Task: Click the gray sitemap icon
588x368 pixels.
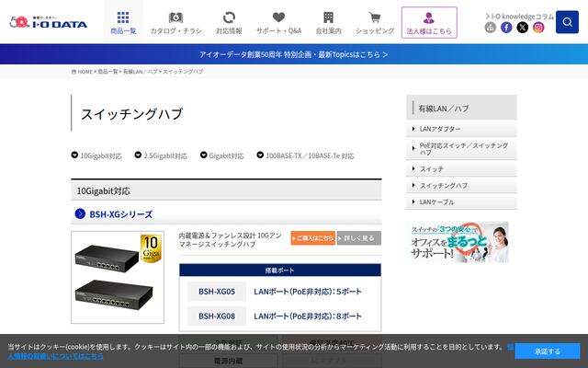Action: (x=490, y=27)
